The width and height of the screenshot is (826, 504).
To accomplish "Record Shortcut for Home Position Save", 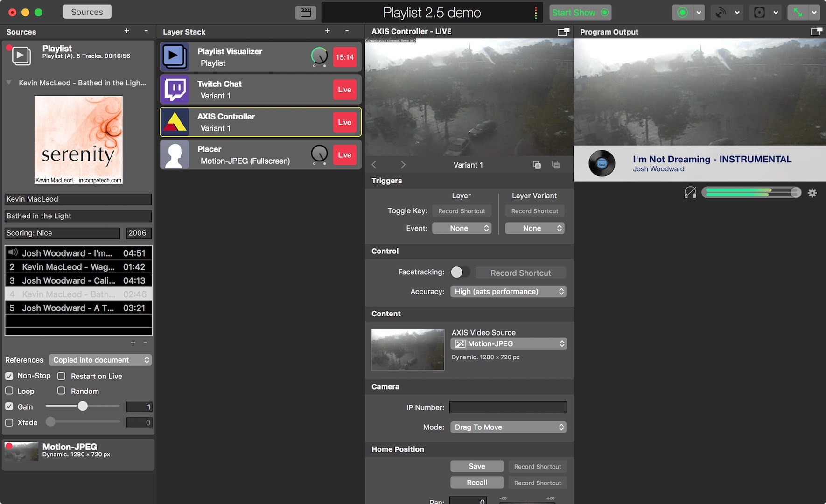I will point(538,467).
